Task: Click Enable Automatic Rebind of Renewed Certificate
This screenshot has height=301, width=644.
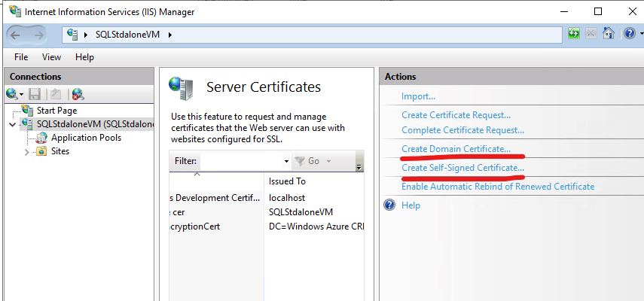Action: coord(498,187)
